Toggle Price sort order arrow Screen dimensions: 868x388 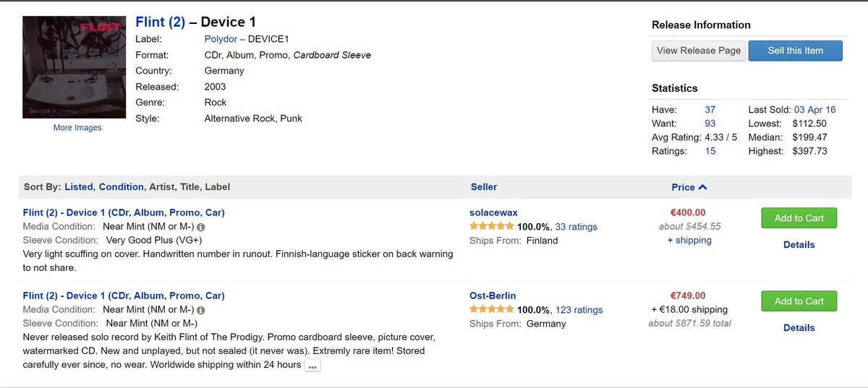[702, 187]
